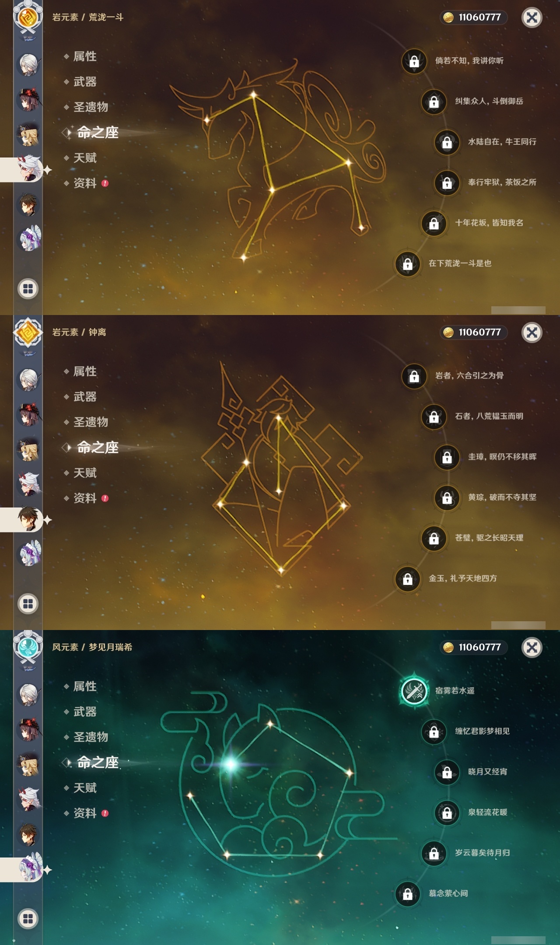Click the Geo element emblem for 荒泷一斗
The image size is (560, 945).
coord(28,17)
